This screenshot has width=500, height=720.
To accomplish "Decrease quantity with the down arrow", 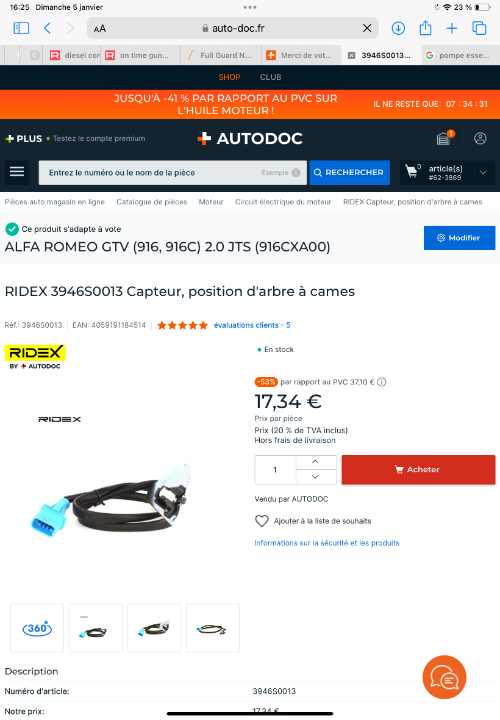I will (315, 477).
